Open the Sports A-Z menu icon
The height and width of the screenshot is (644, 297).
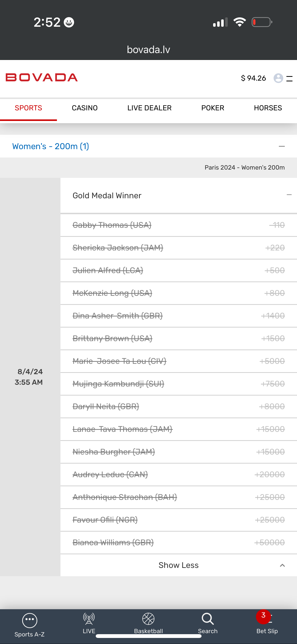pos(29,621)
